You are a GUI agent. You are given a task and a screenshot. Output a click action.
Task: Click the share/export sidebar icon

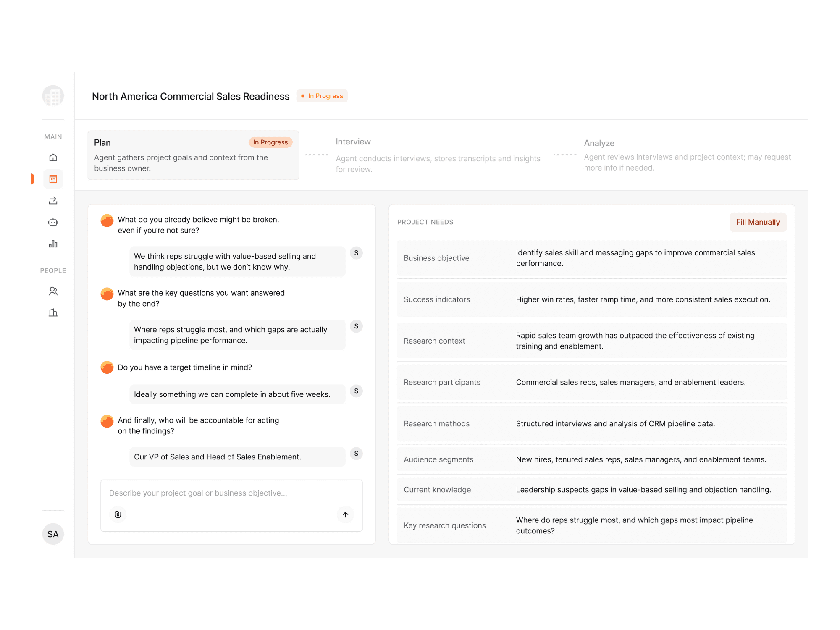tap(53, 201)
